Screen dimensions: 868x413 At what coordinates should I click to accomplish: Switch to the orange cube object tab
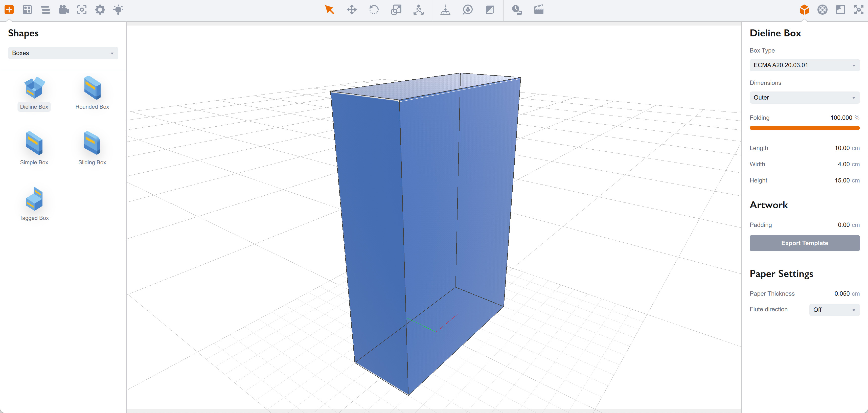pyautogui.click(x=804, y=9)
